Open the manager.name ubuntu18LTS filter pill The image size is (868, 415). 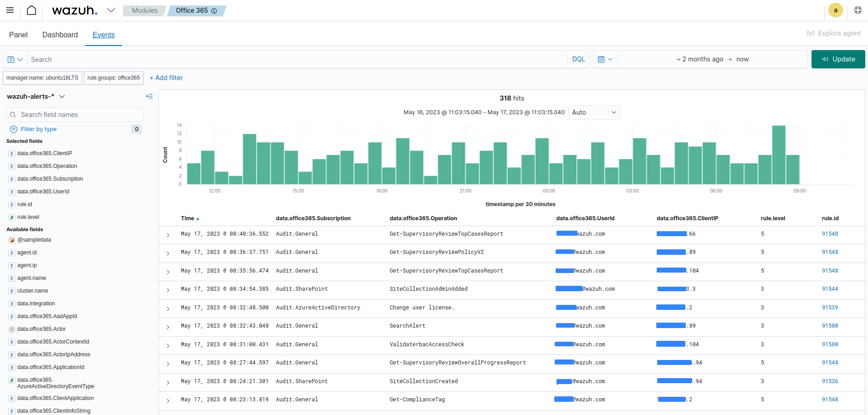pos(42,78)
